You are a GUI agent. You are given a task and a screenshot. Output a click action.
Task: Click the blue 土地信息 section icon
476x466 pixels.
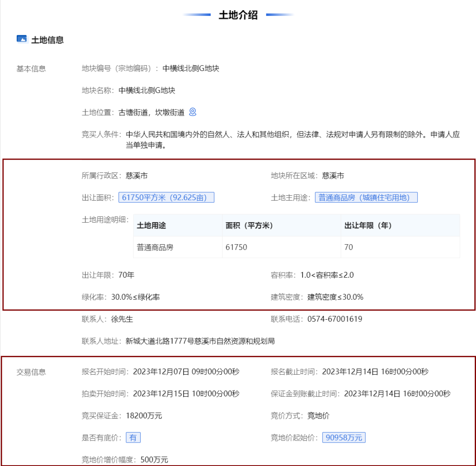coord(22,39)
